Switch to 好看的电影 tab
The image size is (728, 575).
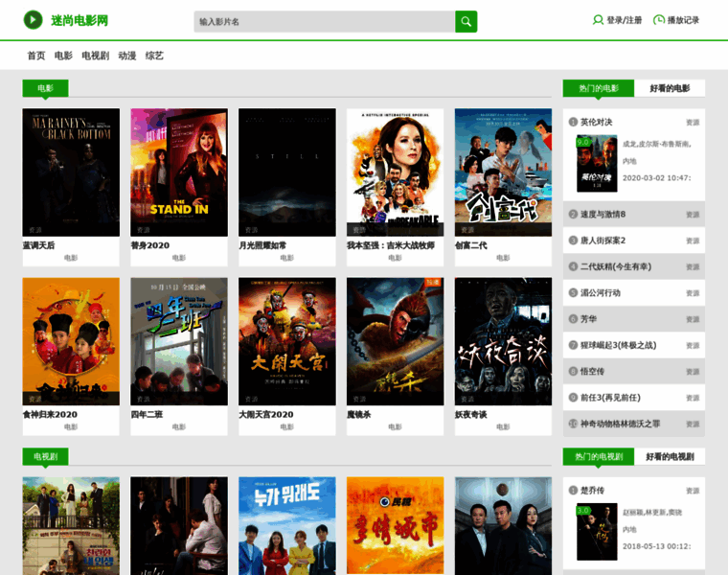[x=670, y=88]
